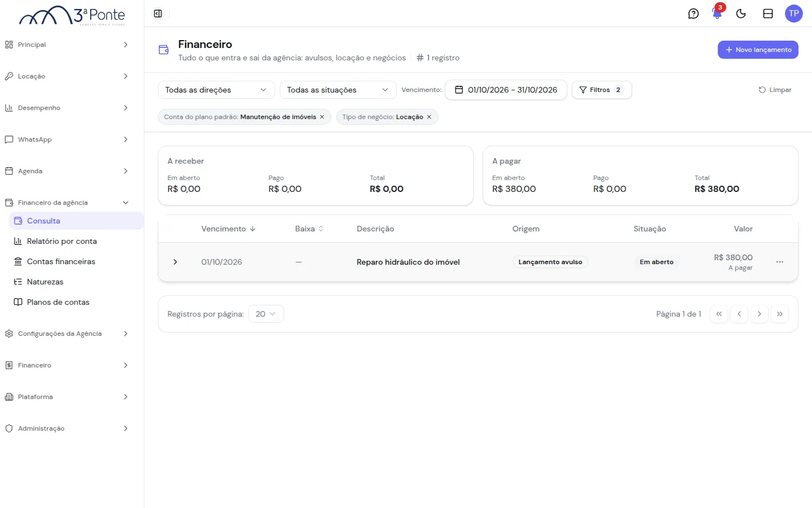
Task: Open the Vencimento date range picker
Action: pos(506,90)
